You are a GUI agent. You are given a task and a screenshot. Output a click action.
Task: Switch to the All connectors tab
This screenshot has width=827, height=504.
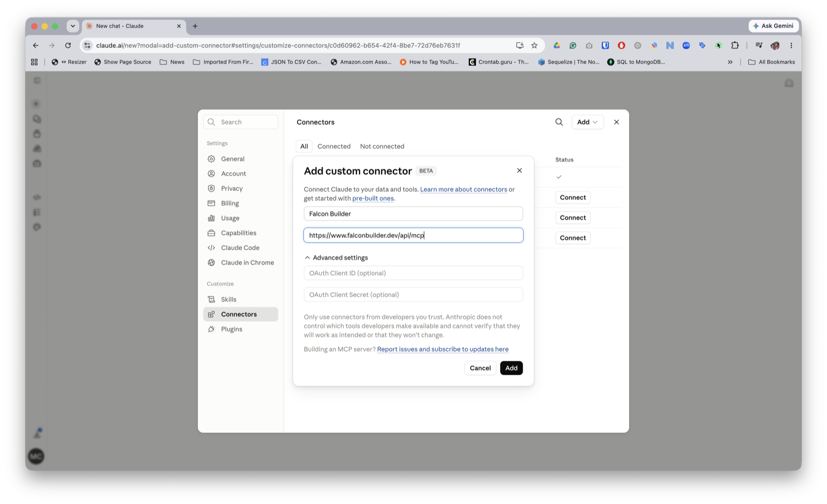tap(304, 146)
